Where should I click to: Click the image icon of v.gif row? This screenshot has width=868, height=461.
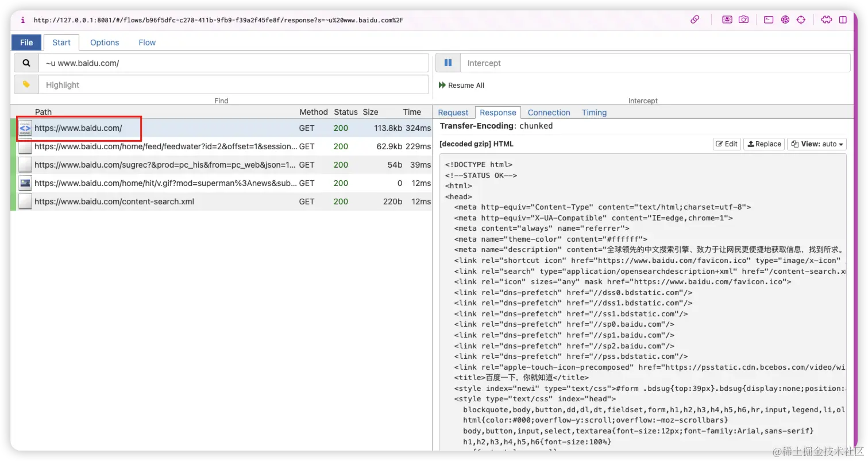(25, 183)
